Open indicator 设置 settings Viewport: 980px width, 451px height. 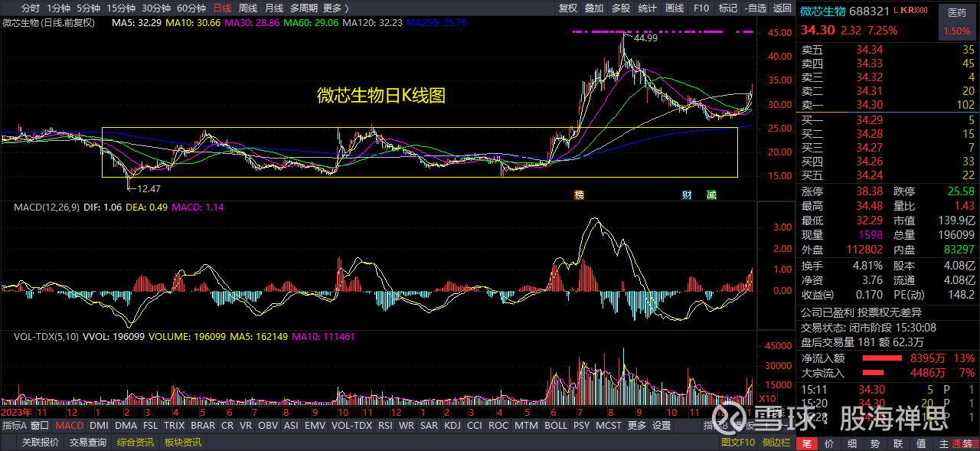click(x=661, y=426)
